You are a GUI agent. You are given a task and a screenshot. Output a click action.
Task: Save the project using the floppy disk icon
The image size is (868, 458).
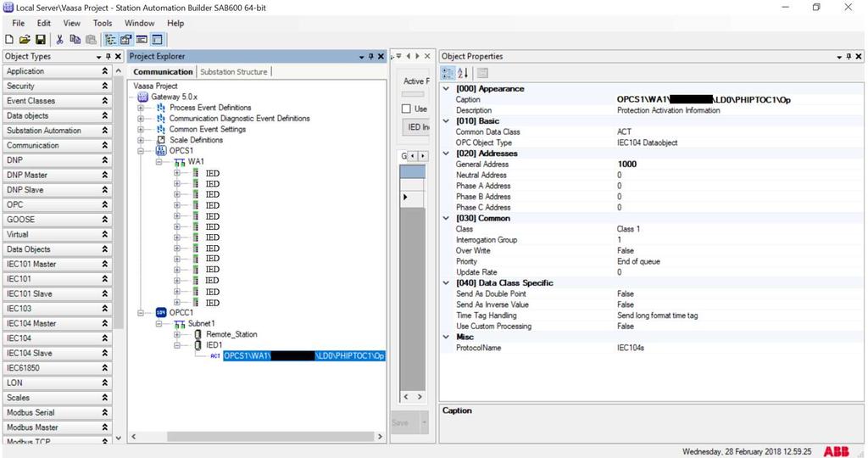tap(40, 39)
